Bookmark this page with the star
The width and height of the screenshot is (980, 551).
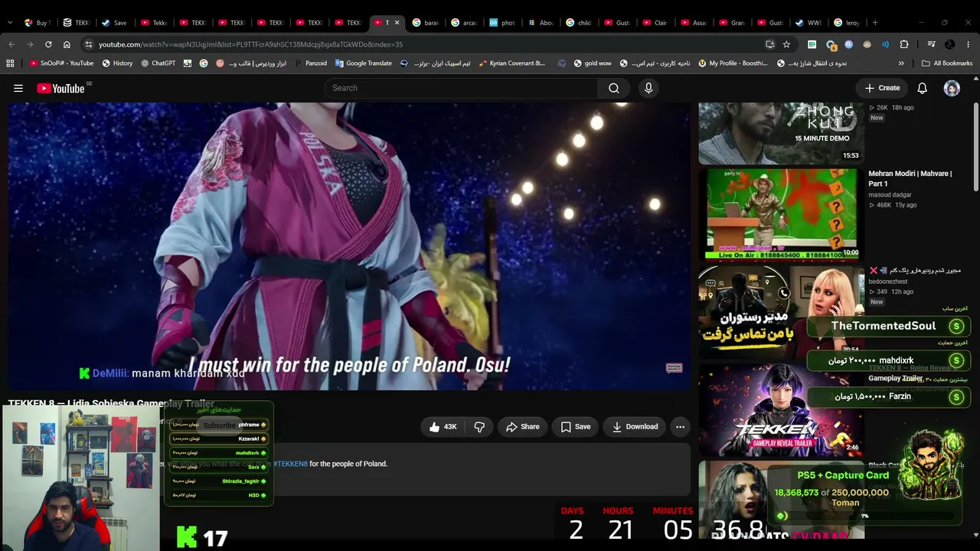(786, 44)
